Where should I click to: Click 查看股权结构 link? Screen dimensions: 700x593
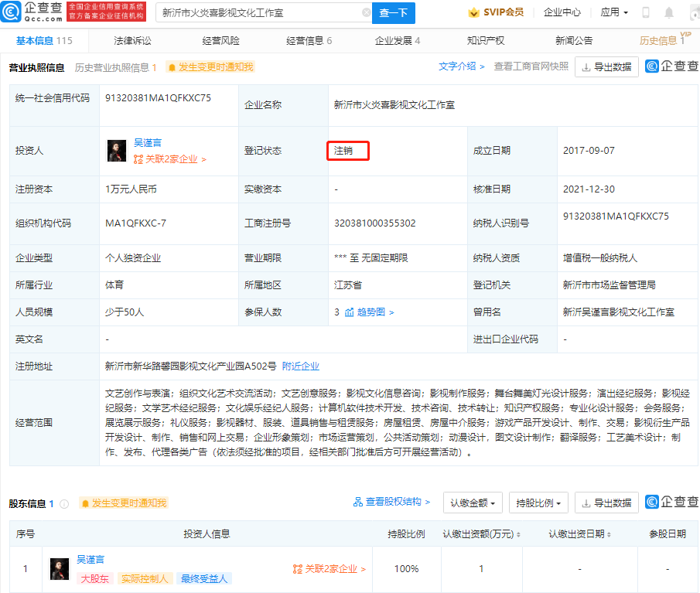pos(398,502)
